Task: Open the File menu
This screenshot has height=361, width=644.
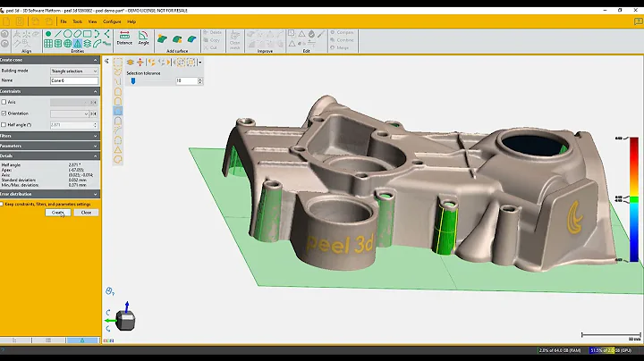Action: click(64, 21)
